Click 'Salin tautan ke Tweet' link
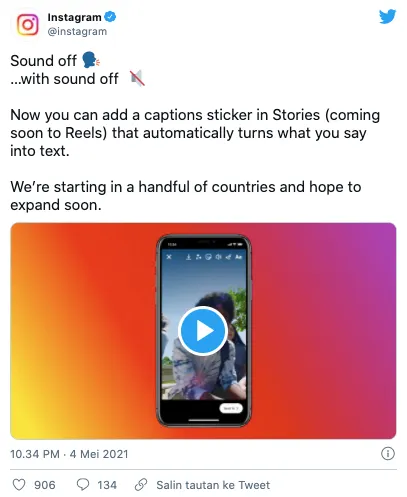Viewport: 407px width, 497px height. [213, 485]
